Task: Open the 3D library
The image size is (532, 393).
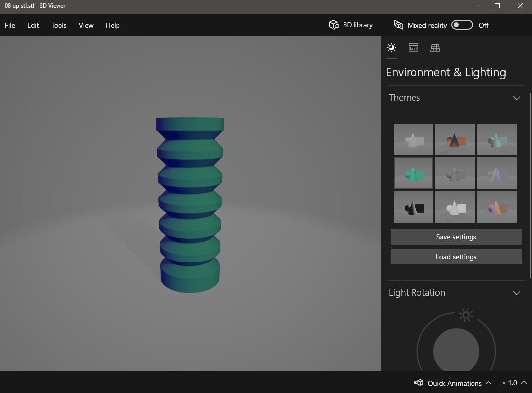Action: (x=351, y=25)
